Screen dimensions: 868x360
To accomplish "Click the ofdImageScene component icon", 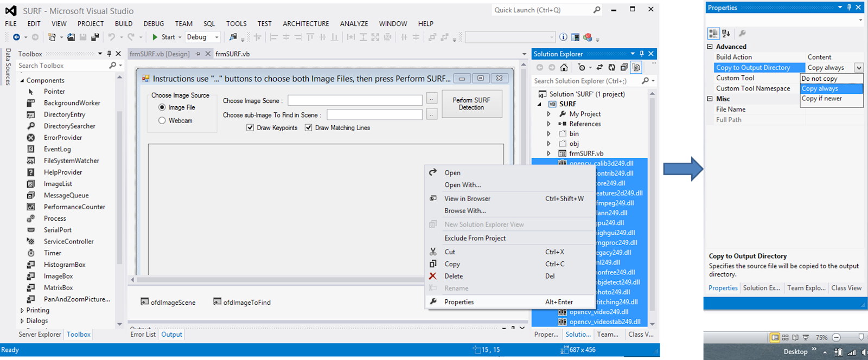I will tap(144, 301).
